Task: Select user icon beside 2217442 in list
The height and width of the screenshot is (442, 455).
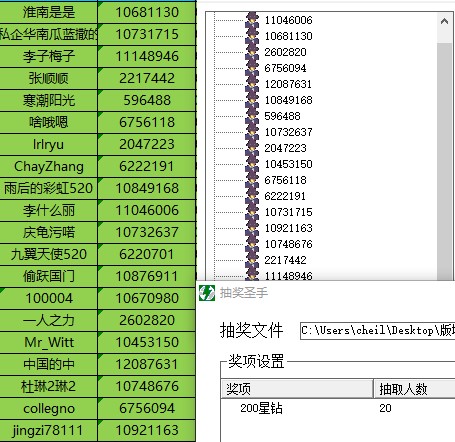Action: pos(252,260)
